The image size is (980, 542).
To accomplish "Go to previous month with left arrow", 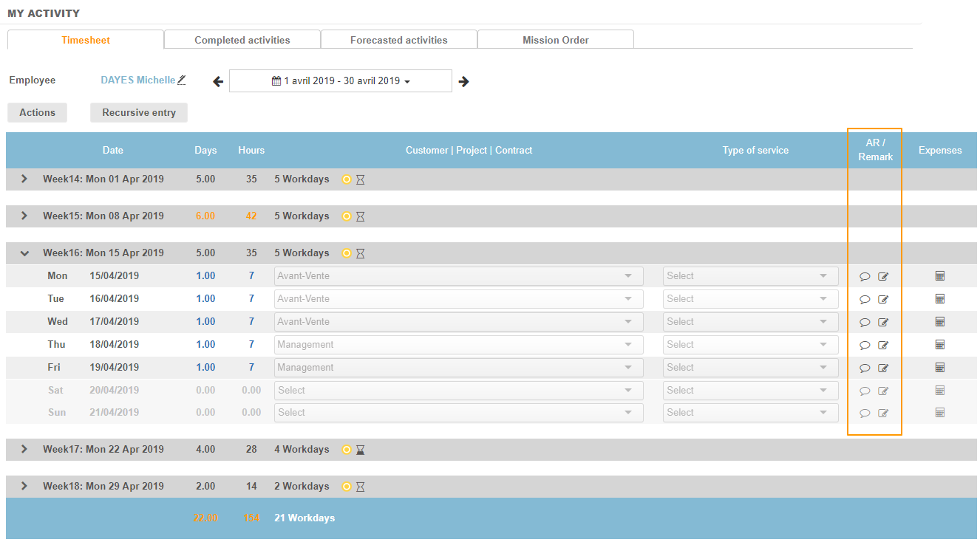I will 218,81.
